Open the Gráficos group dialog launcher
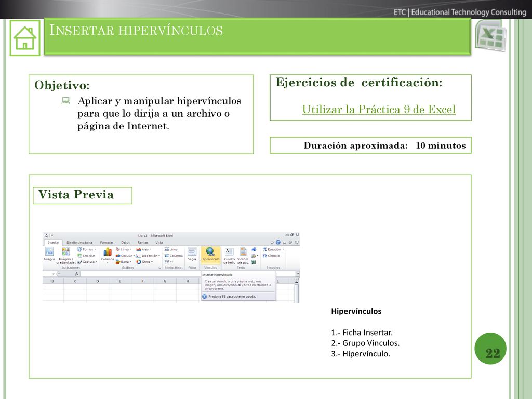Viewport: 532px width, 399px height. point(160,268)
